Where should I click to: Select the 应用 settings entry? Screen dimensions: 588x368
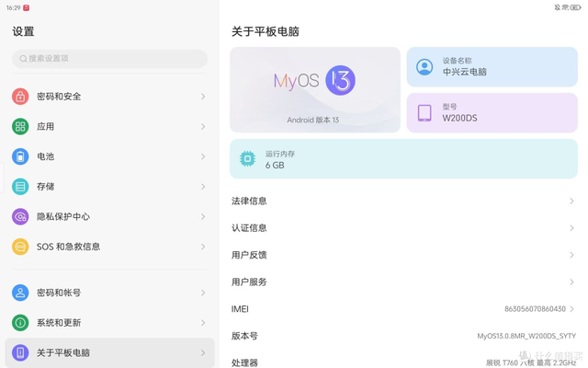109,127
